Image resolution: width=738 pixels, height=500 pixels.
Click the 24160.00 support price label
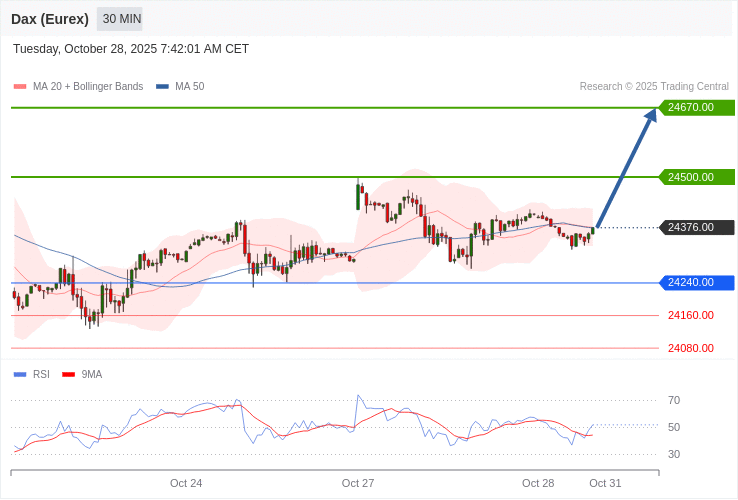[691, 316]
